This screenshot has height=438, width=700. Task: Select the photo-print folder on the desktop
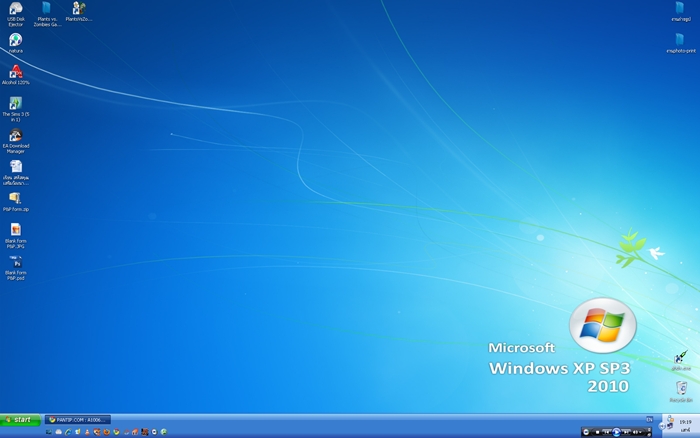pyautogui.click(x=680, y=43)
